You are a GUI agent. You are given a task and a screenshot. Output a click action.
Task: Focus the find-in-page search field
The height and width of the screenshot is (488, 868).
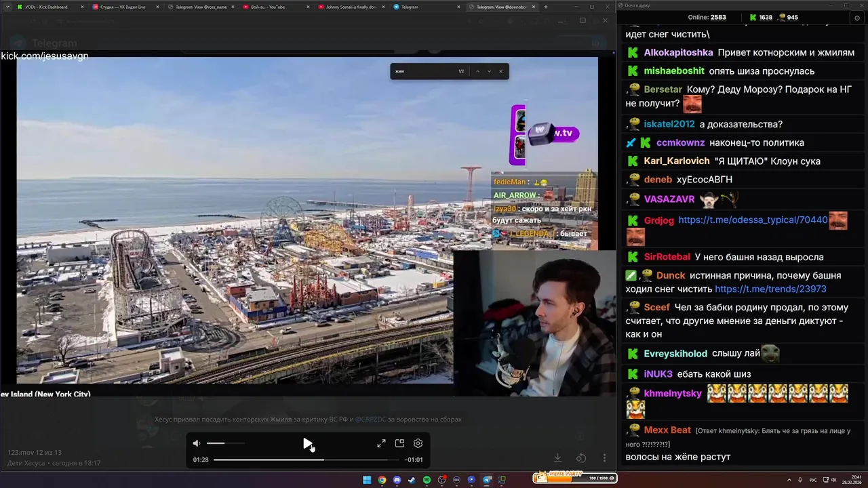click(424, 71)
